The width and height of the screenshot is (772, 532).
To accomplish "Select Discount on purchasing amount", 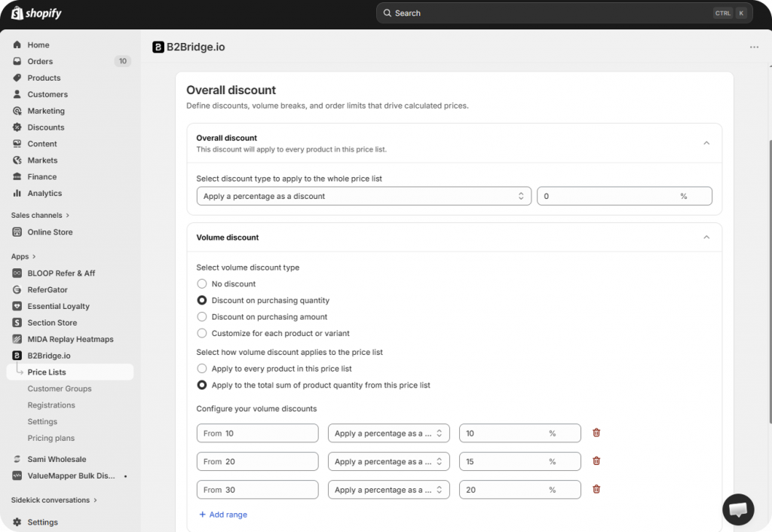I will tap(202, 317).
